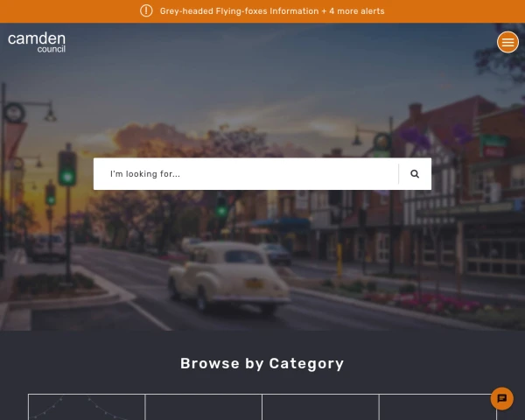Image resolution: width=525 pixels, height=420 pixels.
Task: Open the hamburger main menu
Action: (x=507, y=42)
